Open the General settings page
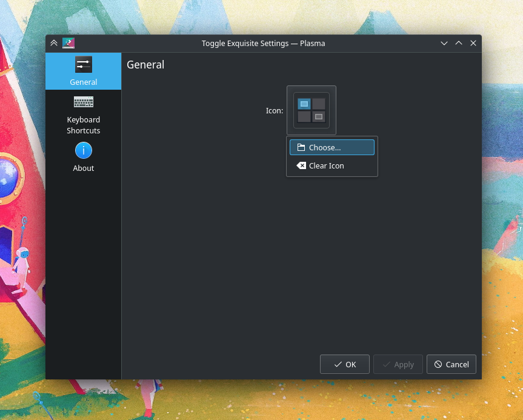 pos(84,71)
